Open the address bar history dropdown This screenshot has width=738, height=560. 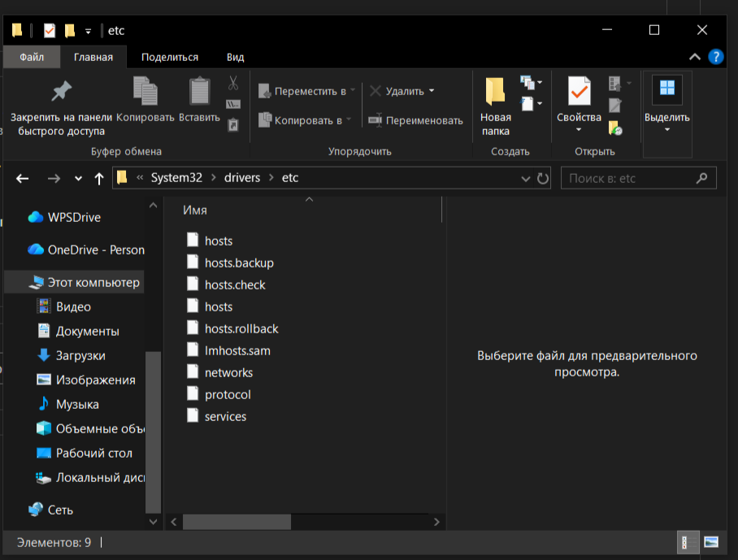pos(525,178)
